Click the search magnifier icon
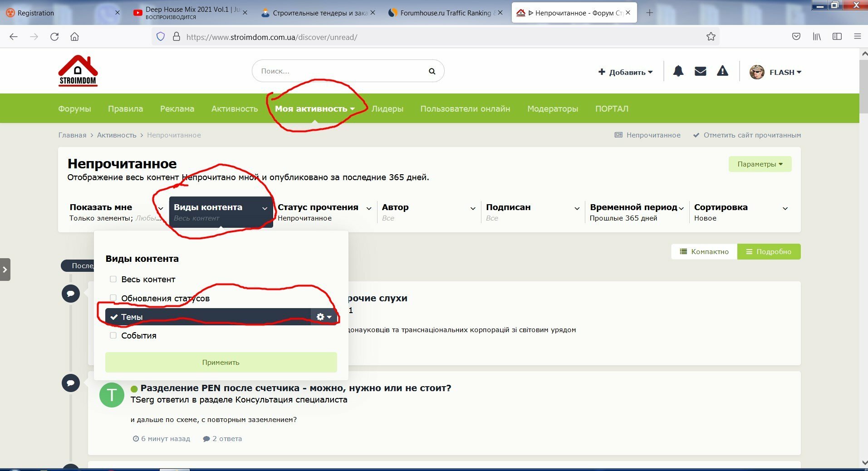This screenshot has height=471, width=868. (432, 71)
